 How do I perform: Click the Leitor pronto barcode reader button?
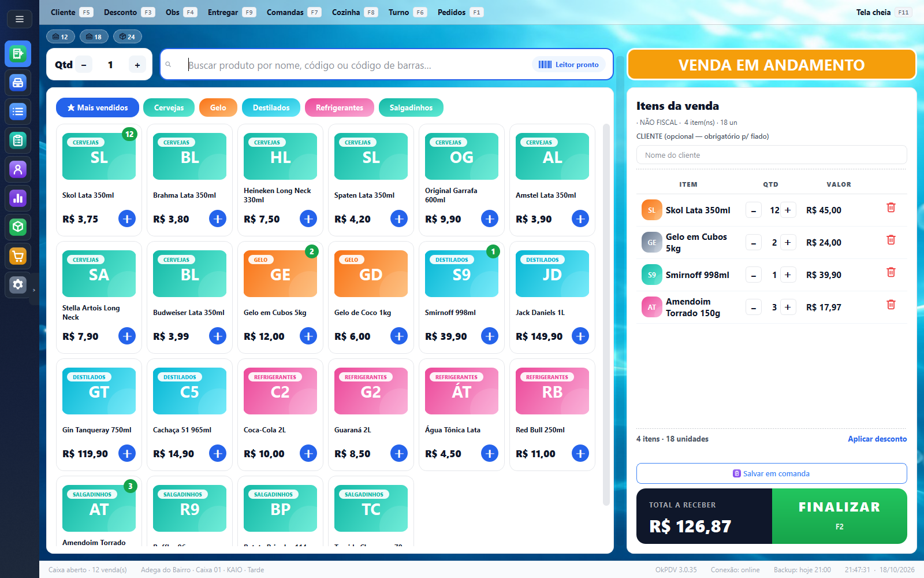pyautogui.click(x=569, y=65)
